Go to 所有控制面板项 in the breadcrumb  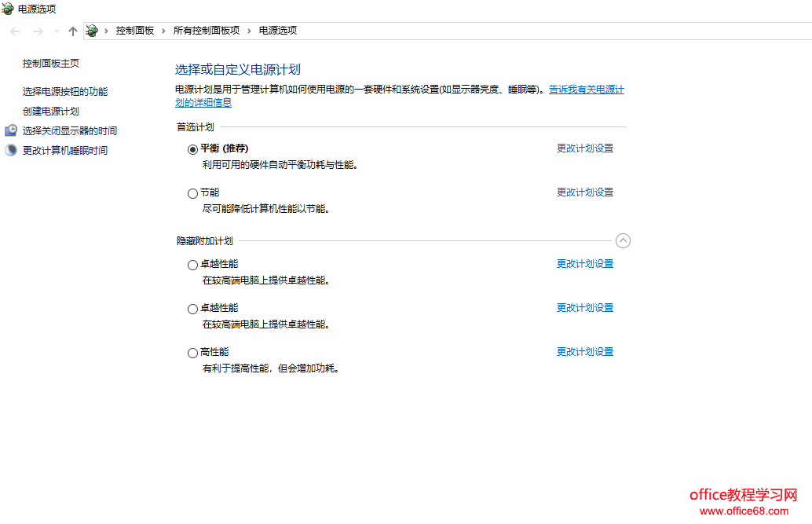pos(206,31)
